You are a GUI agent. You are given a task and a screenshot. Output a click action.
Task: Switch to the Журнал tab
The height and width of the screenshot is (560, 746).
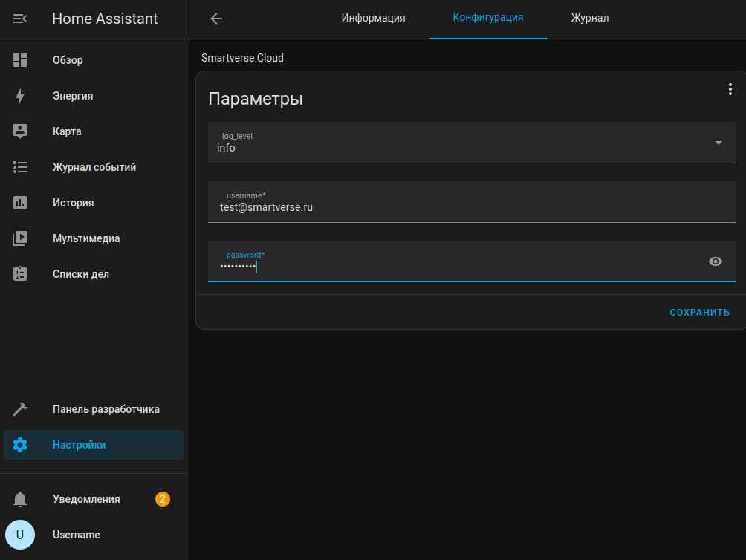(x=589, y=18)
